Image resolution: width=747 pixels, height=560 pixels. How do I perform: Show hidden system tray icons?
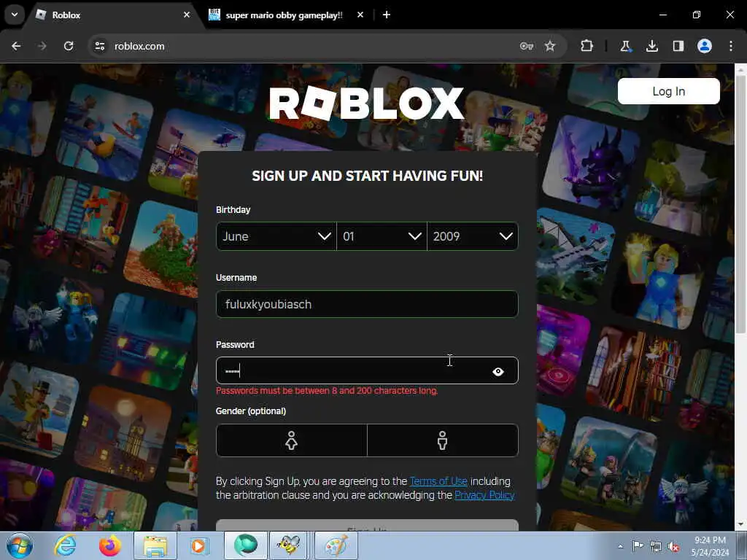coord(620,546)
